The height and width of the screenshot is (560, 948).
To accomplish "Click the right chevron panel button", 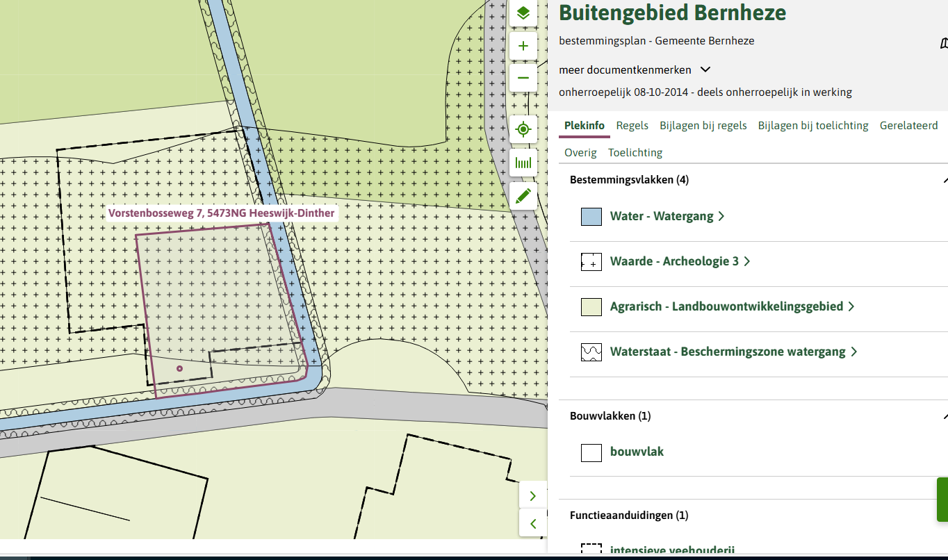I will click(x=533, y=495).
